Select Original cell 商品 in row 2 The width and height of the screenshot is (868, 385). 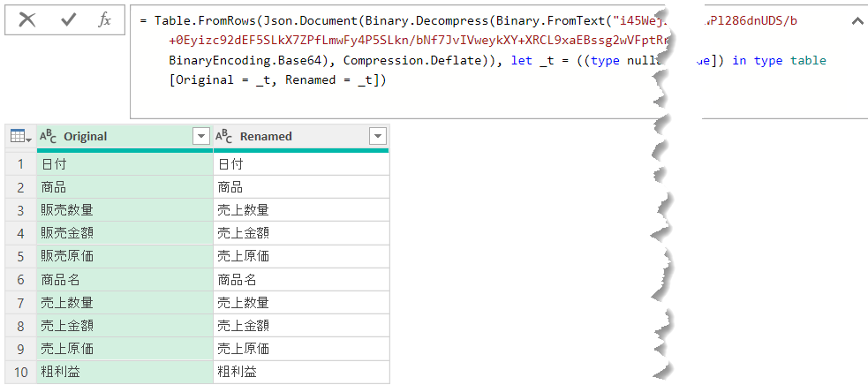coord(125,187)
